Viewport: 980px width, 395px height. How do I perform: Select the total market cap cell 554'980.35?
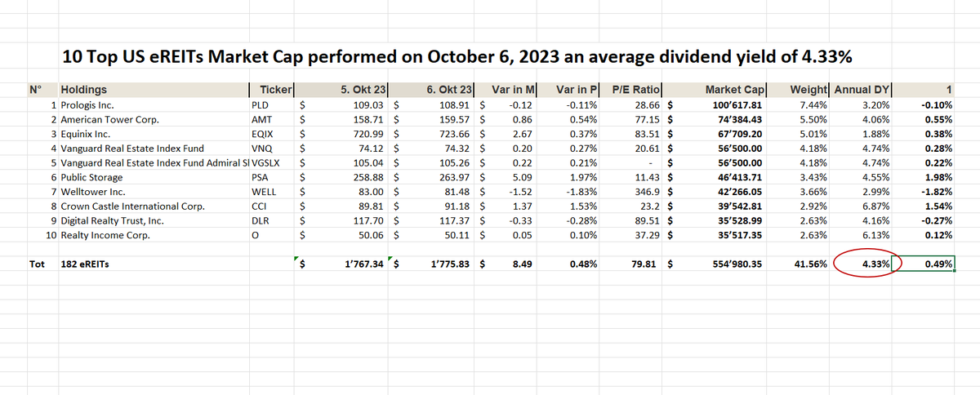[736, 264]
